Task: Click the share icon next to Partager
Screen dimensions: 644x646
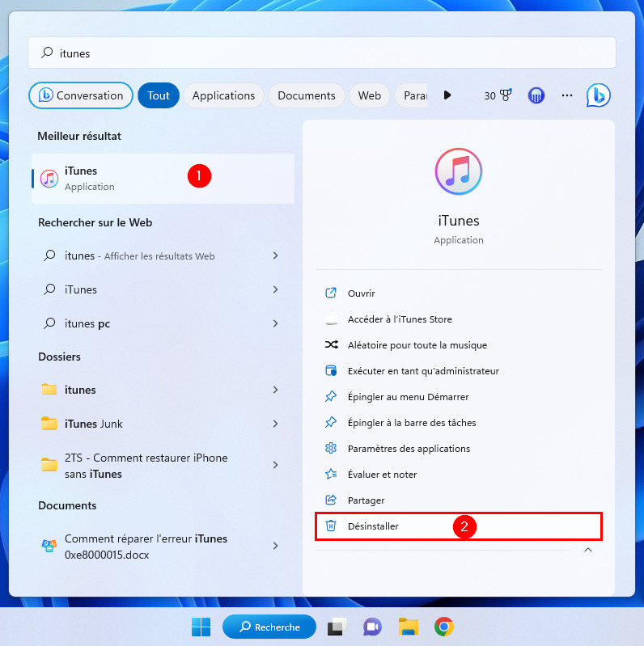Action: 331,500
